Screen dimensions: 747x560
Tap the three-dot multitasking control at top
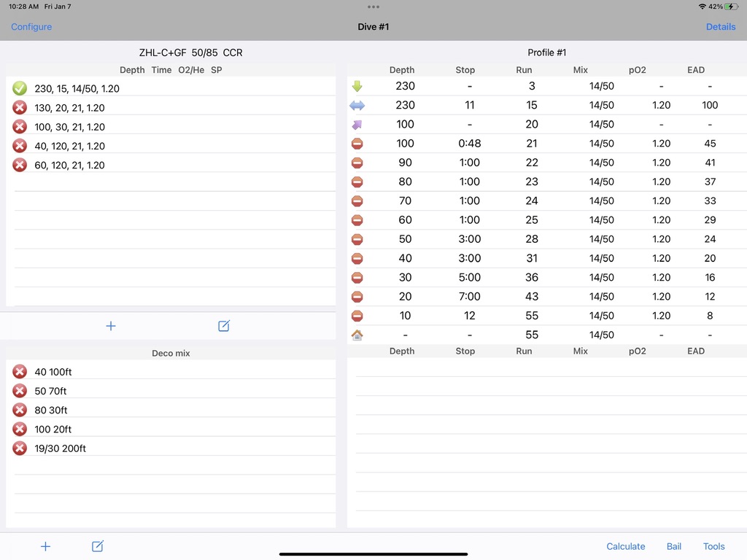(x=373, y=7)
